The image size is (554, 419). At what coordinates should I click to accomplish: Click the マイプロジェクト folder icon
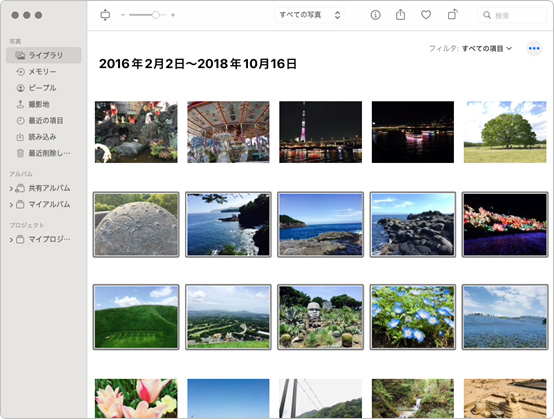[20, 240]
